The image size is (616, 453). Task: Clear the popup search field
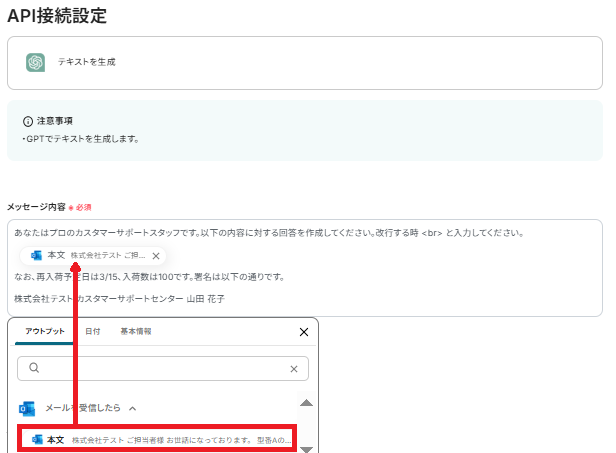coord(294,369)
